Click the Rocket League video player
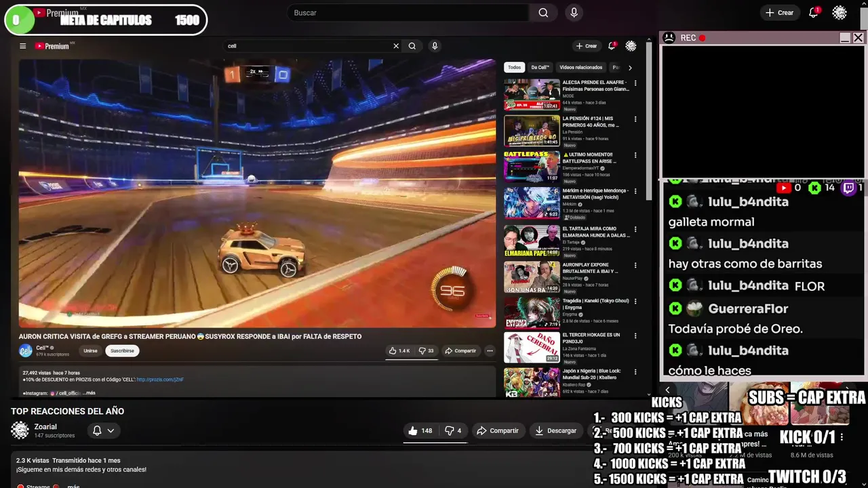868x488 pixels. [x=257, y=193]
